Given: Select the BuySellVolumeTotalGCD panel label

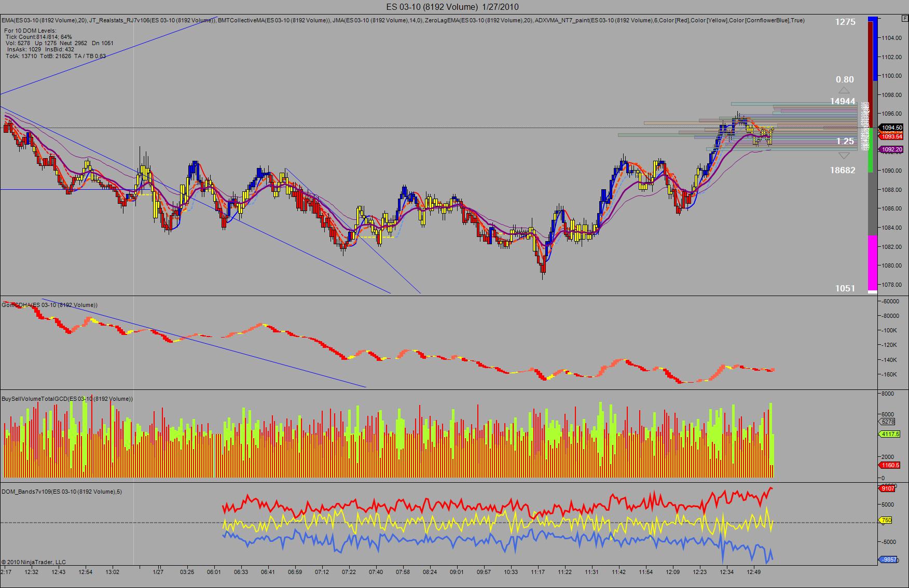Looking at the screenshot, I should coord(67,399).
